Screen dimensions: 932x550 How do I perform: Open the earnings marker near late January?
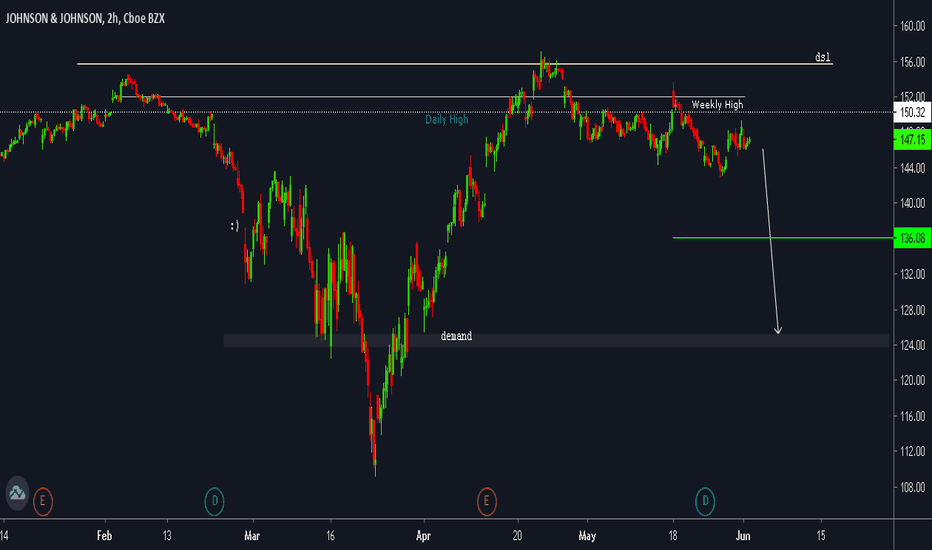pos(43,501)
